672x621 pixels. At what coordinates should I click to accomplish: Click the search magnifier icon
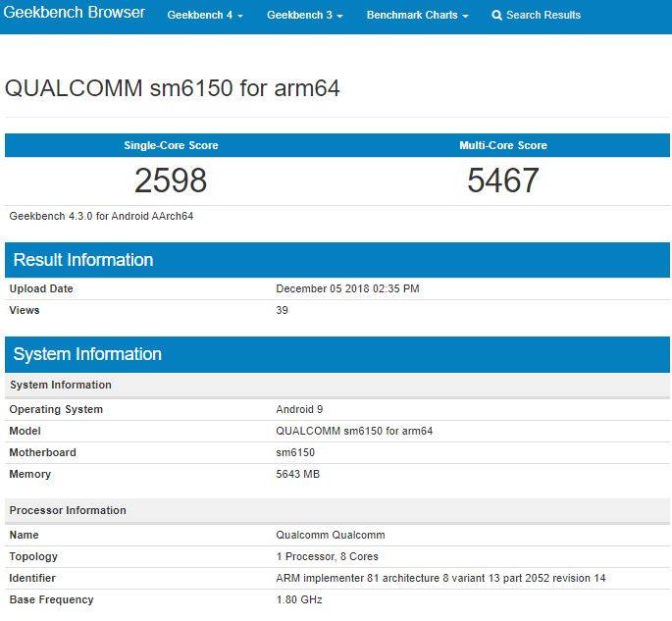[x=496, y=16]
